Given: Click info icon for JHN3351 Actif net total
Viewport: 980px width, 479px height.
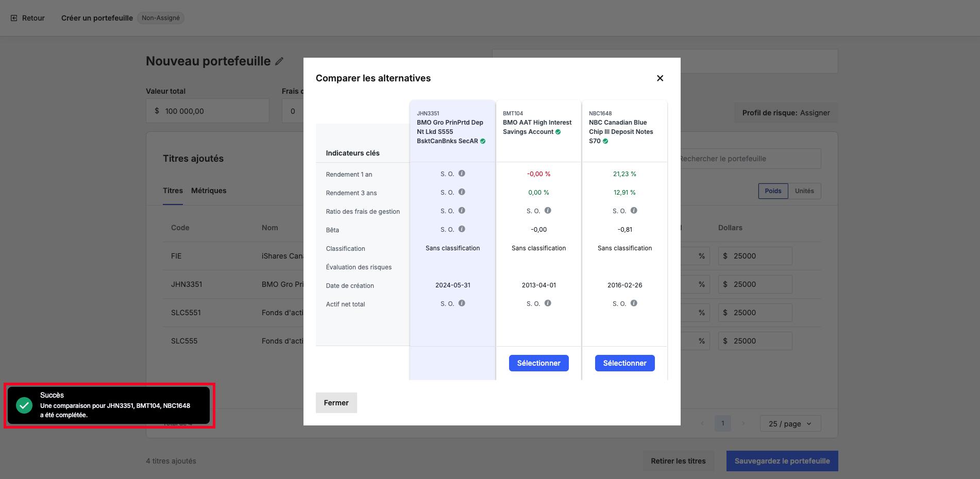Looking at the screenshot, I should click(x=462, y=303).
